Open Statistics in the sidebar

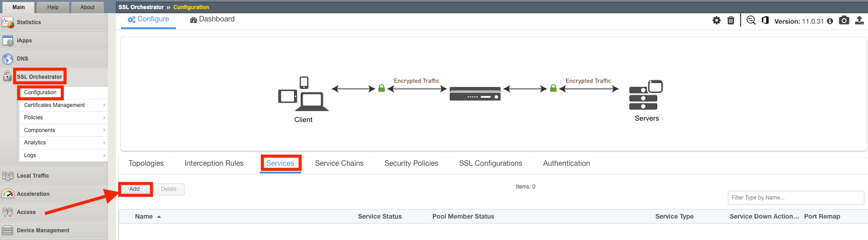[x=29, y=22]
